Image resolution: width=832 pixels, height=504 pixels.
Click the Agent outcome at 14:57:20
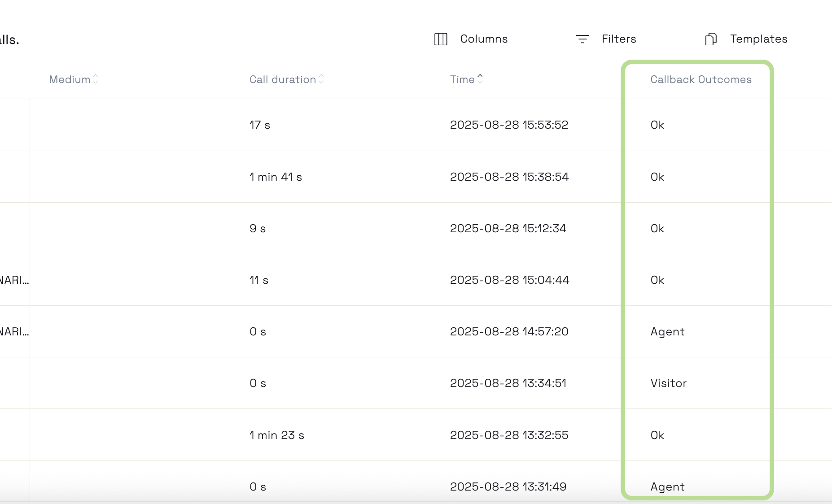click(667, 331)
